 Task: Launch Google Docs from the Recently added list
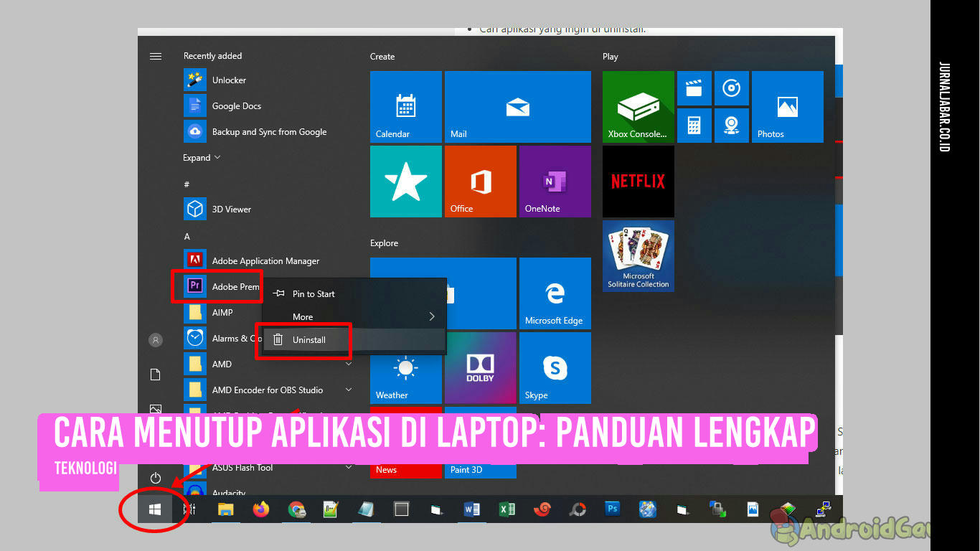pyautogui.click(x=222, y=106)
